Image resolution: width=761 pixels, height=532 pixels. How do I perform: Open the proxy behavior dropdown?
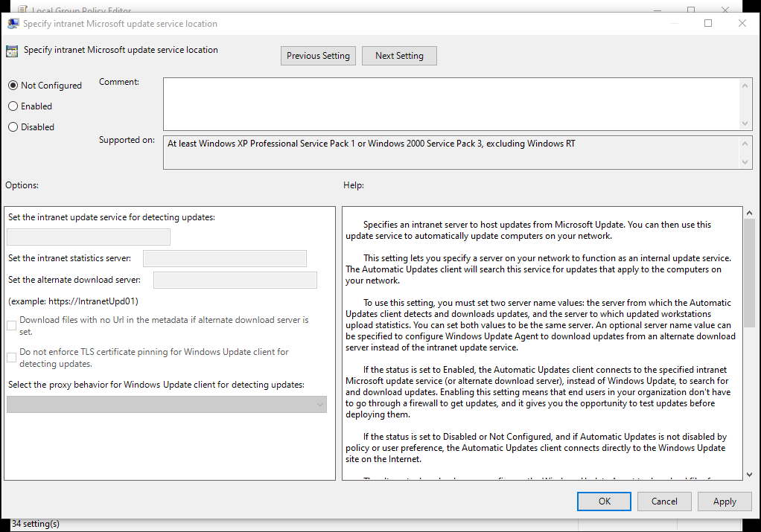[x=167, y=405]
